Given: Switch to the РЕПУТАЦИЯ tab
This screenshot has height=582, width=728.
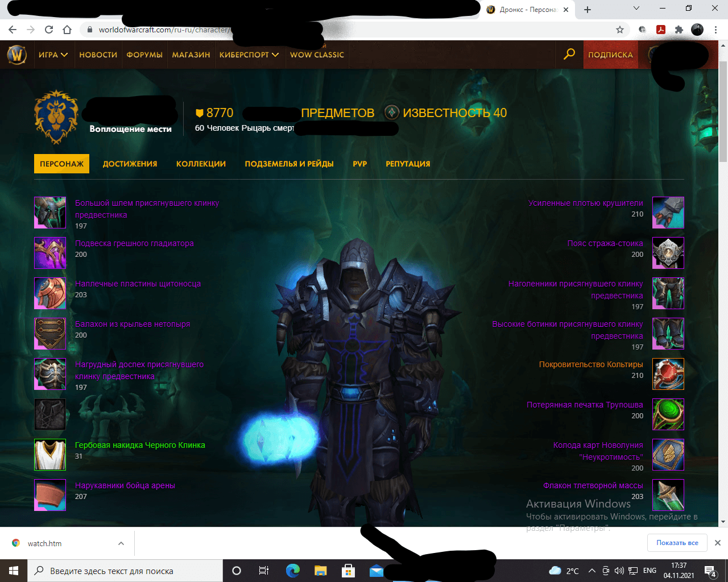Looking at the screenshot, I should pos(408,164).
